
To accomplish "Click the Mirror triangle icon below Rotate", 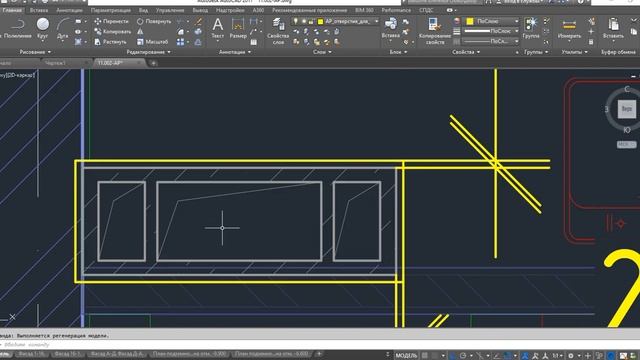I will point(140,31).
